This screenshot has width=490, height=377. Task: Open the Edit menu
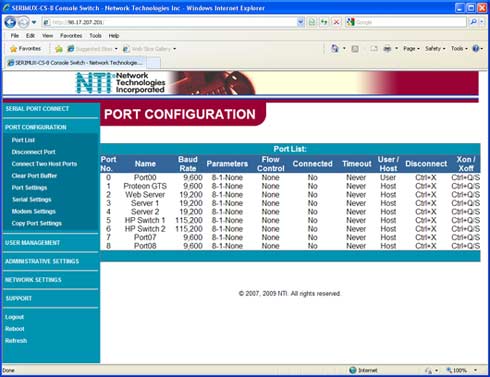pyautogui.click(x=30, y=36)
